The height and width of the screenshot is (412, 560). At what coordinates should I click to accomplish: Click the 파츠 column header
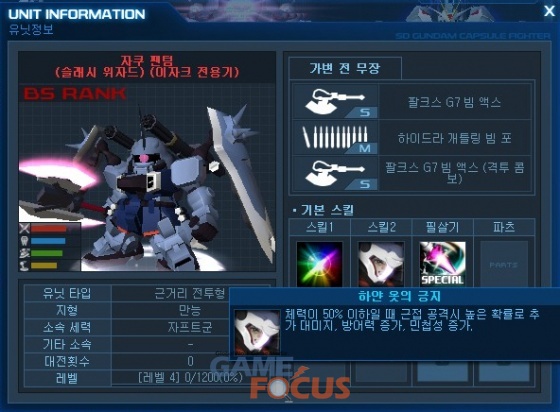504,227
